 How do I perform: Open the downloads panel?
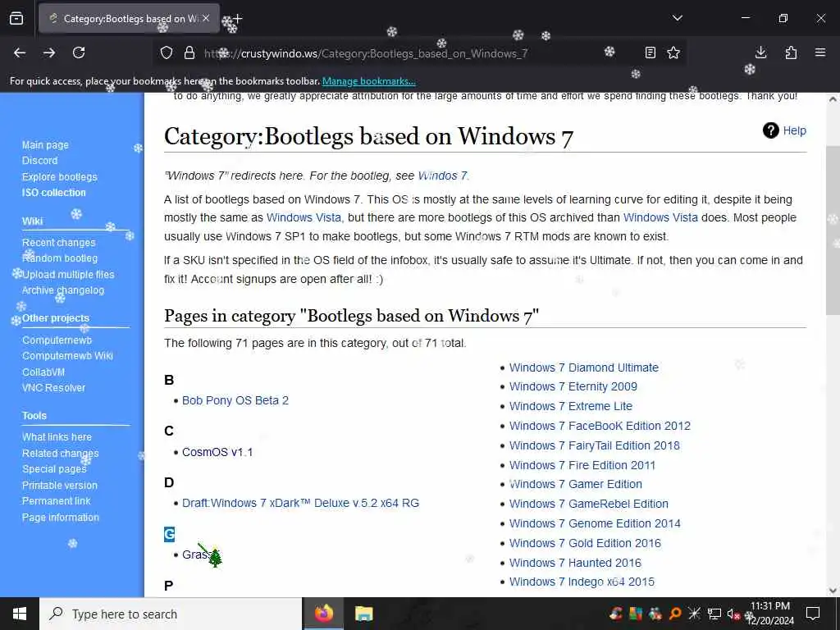click(x=760, y=52)
